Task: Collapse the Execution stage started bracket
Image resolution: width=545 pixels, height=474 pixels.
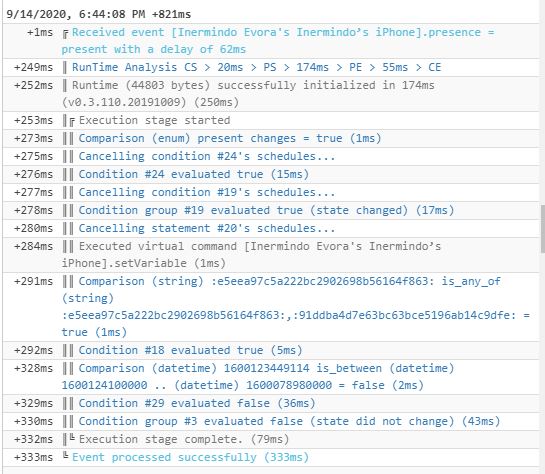Action: (x=72, y=122)
